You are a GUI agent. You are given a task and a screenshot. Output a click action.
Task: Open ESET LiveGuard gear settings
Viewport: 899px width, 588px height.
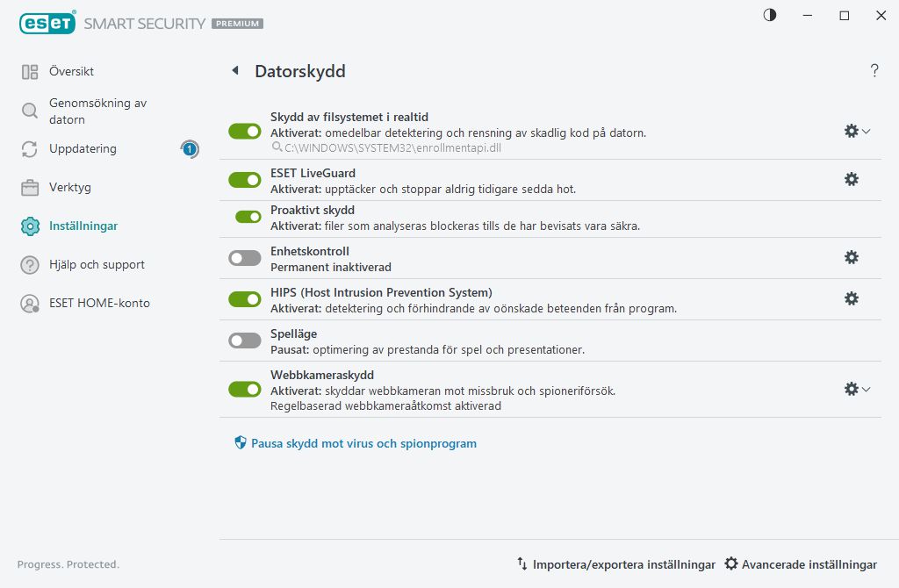pyautogui.click(x=851, y=179)
